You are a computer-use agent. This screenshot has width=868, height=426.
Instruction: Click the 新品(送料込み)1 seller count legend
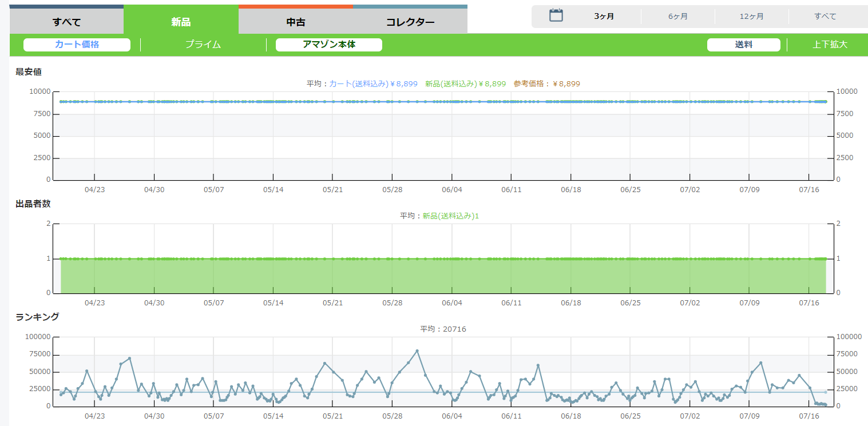[x=450, y=216]
